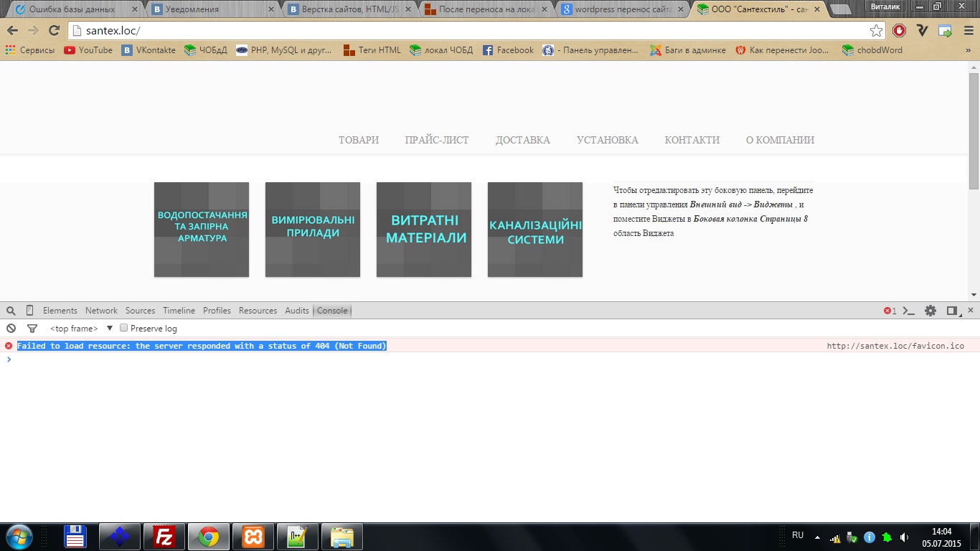The width and height of the screenshot is (980, 551).
Task: Reload the page using the refresh icon
Action: pyautogui.click(x=54, y=31)
